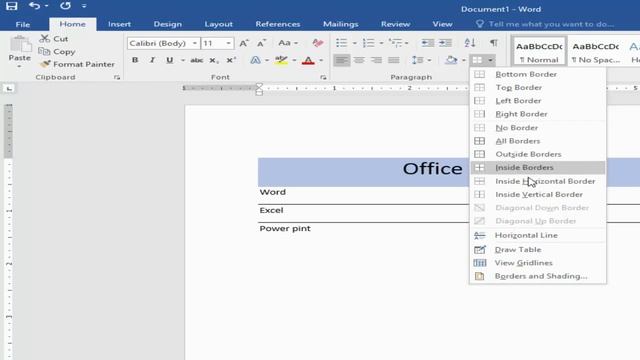Switch to the References tab
This screenshot has height=360, width=640.
tap(278, 24)
